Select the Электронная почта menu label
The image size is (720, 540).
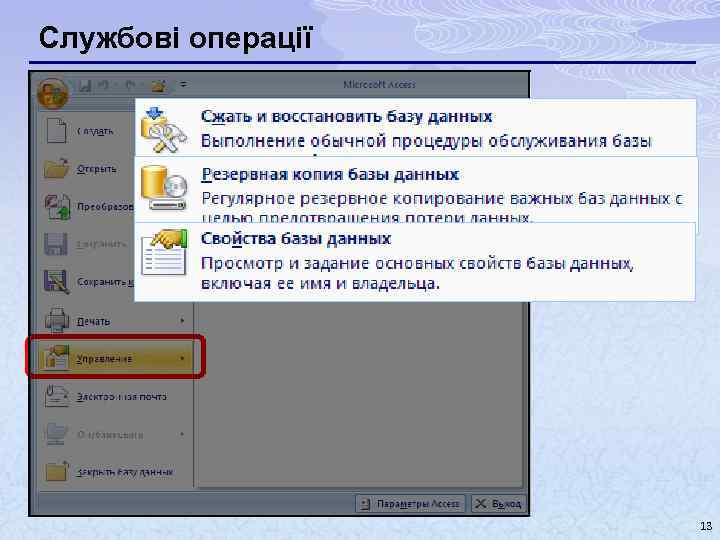coord(122,396)
